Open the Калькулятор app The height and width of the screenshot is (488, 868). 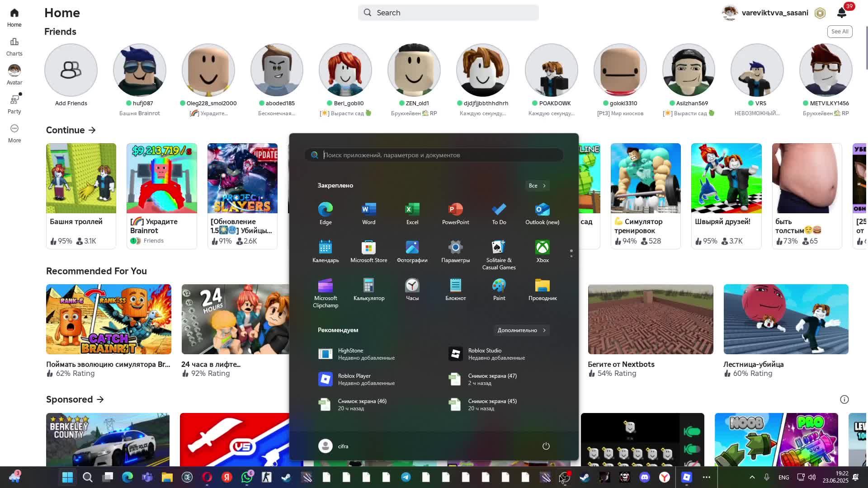(369, 289)
